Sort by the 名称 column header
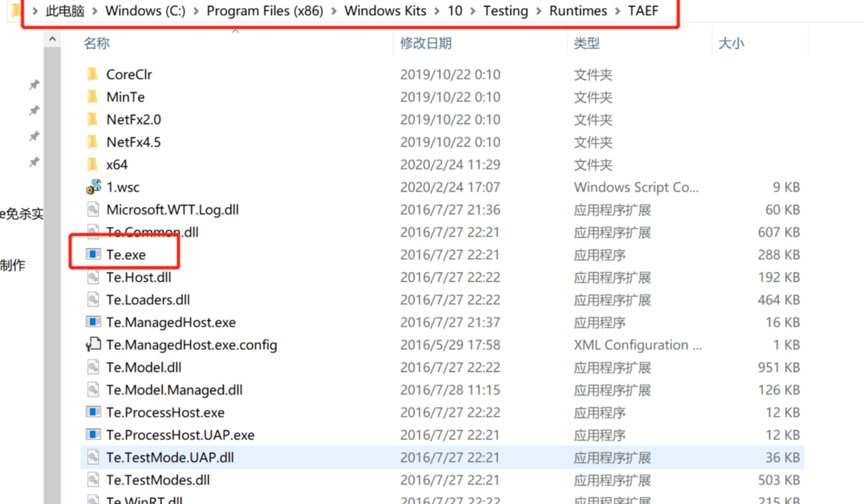 point(97,43)
